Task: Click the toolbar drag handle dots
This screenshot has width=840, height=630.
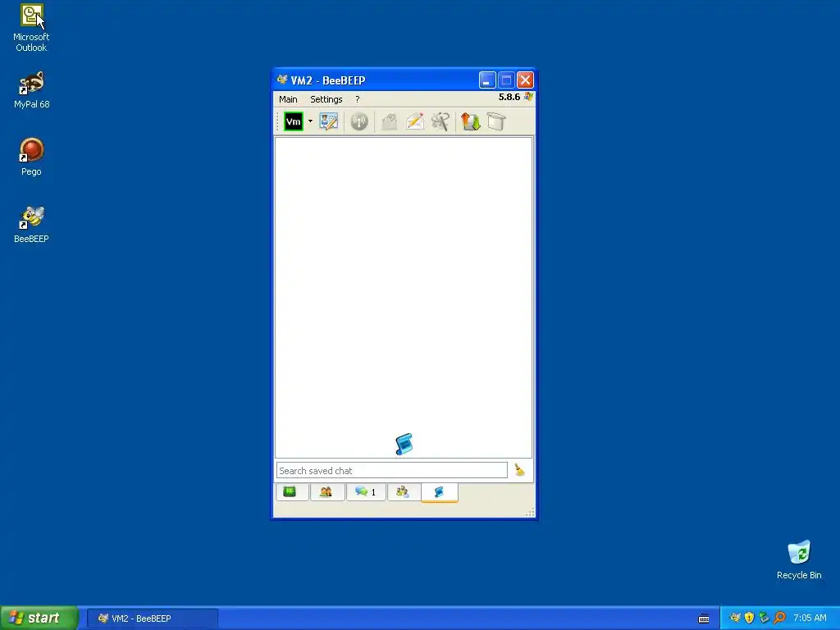Action: 277,121
